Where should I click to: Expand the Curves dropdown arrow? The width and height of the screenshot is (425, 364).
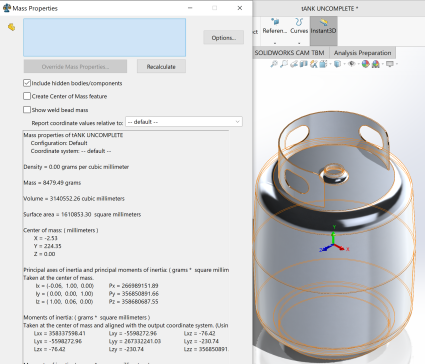tap(299, 43)
